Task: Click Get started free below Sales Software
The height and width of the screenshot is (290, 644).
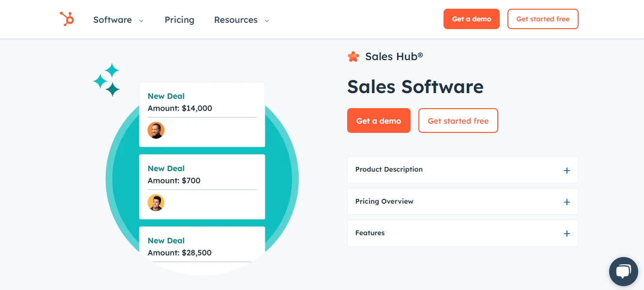Action: click(458, 121)
